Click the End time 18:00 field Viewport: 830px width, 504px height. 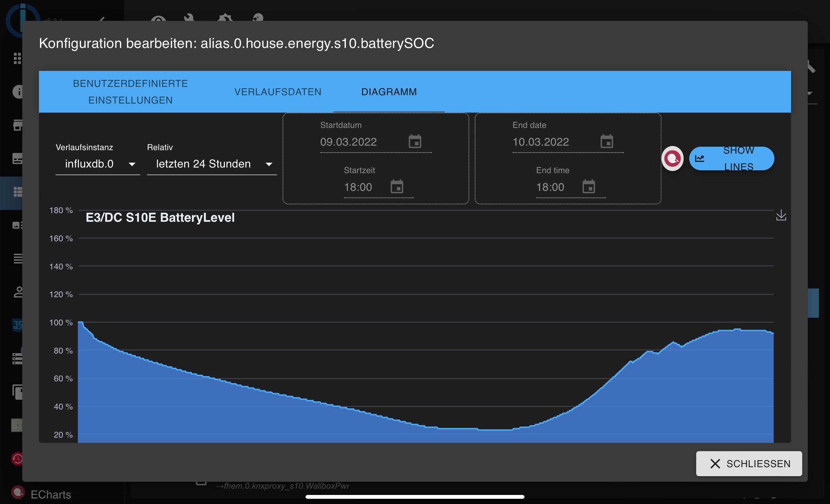pyautogui.click(x=550, y=187)
